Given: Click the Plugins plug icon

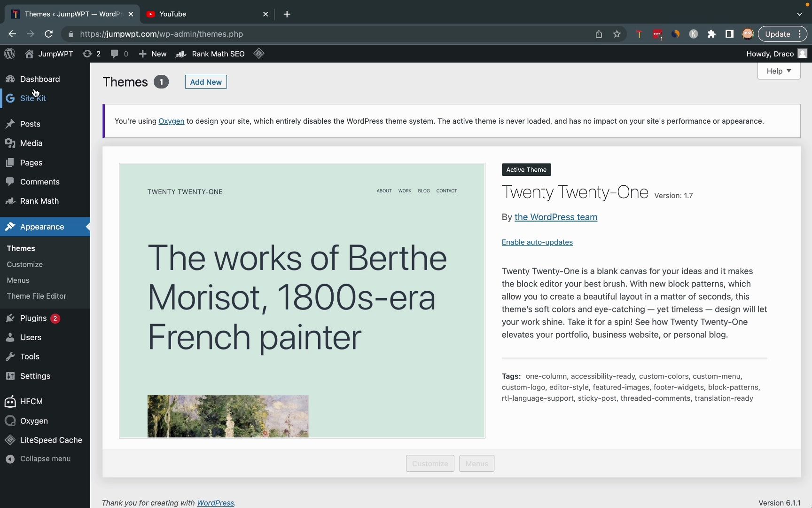Looking at the screenshot, I should point(10,318).
